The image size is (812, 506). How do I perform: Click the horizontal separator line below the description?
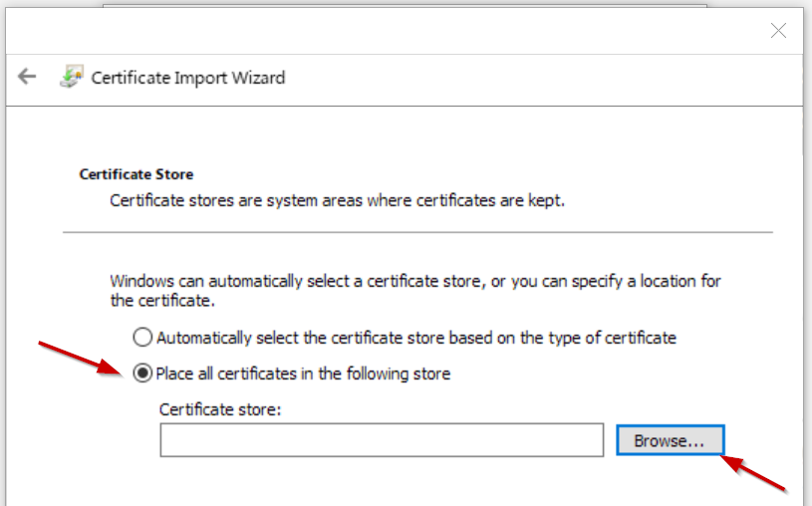[416, 232]
